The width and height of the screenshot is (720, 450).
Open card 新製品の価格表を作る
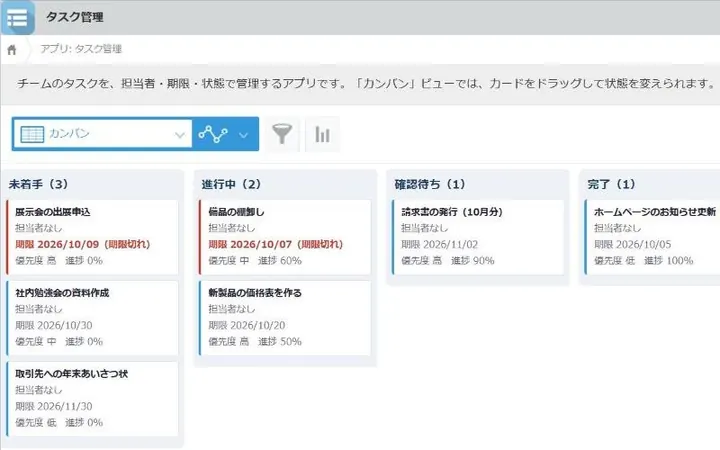point(285,318)
